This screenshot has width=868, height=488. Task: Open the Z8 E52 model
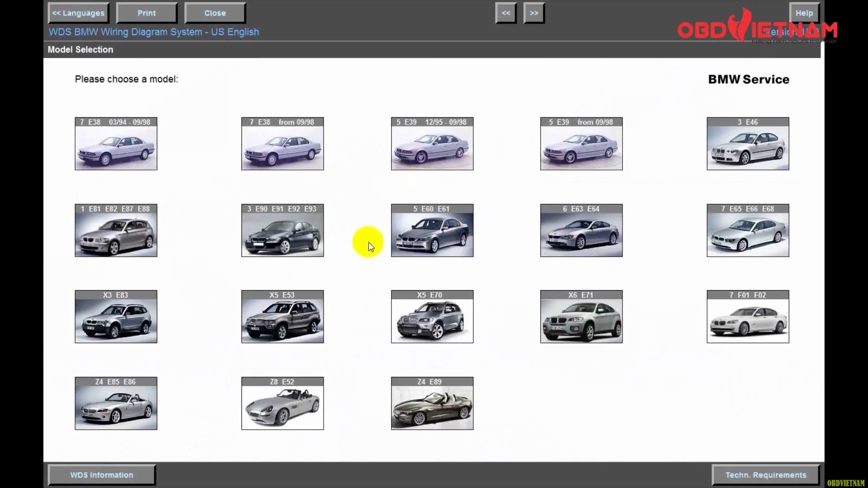[x=283, y=404]
